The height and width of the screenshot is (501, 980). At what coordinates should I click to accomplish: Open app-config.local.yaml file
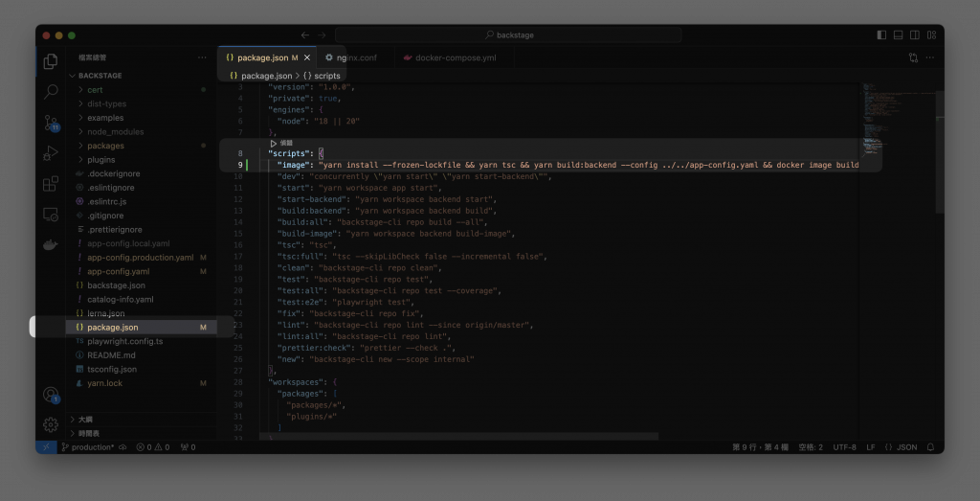click(x=142, y=243)
